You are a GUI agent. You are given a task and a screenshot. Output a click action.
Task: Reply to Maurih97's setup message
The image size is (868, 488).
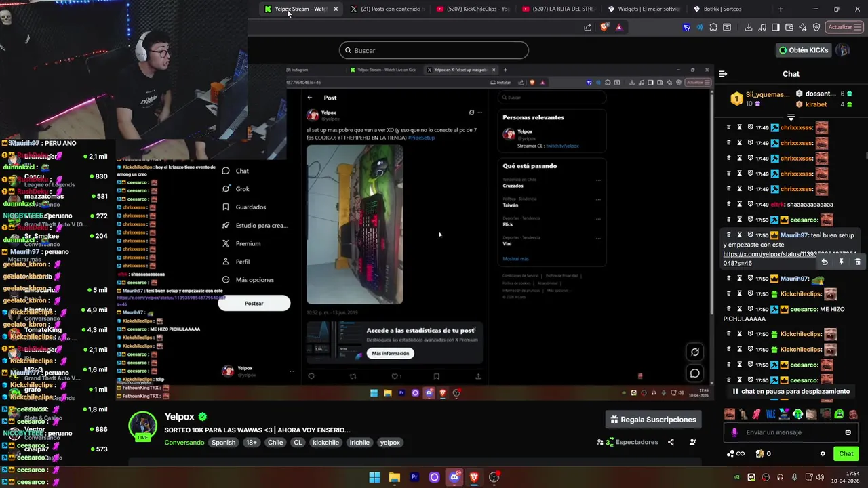click(x=825, y=262)
